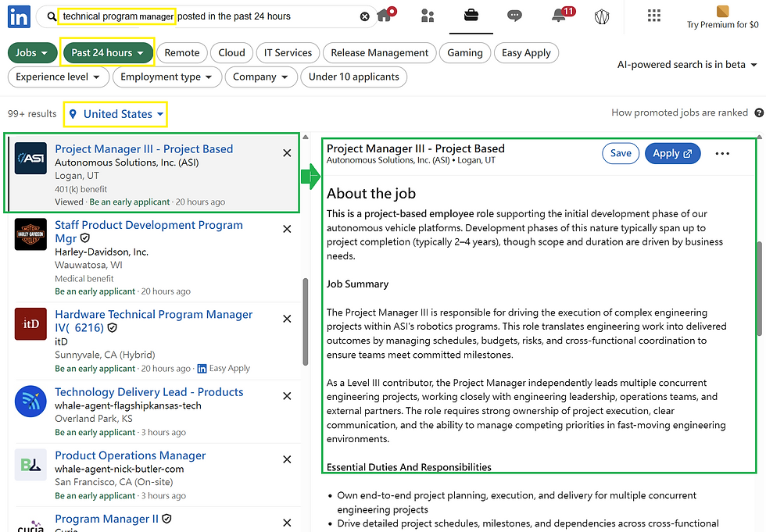
Task: Open Hardware Technical Program Manager IV listing
Action: click(153, 320)
